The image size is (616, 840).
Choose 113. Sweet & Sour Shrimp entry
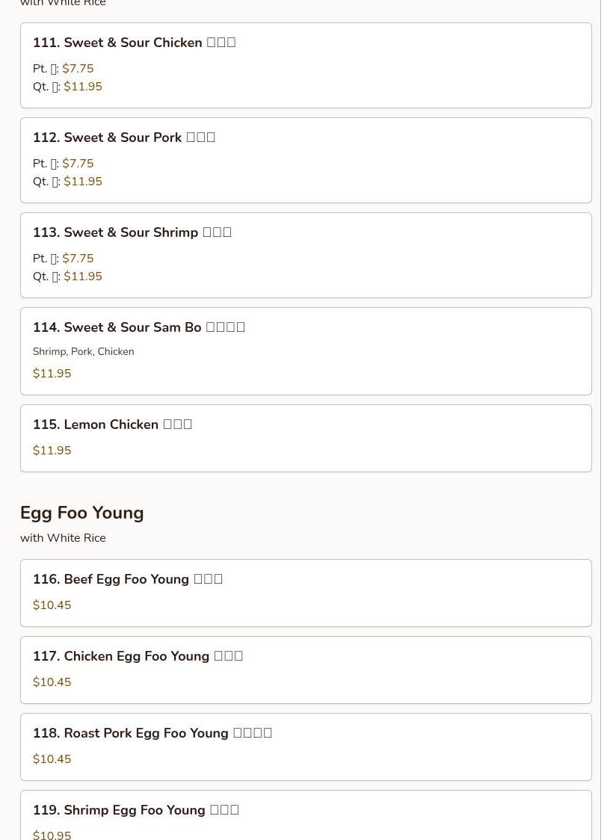point(306,255)
